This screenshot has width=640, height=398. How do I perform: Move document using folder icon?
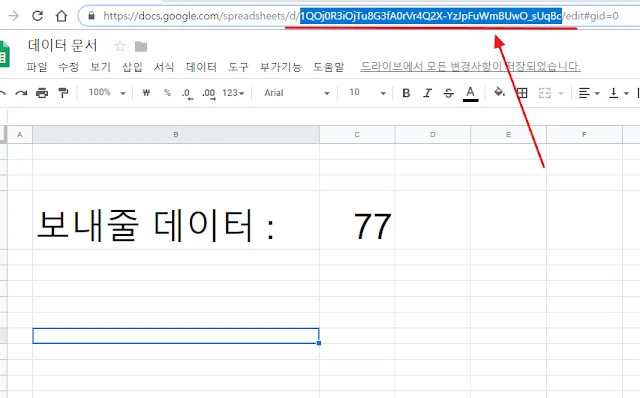pyautogui.click(x=141, y=47)
